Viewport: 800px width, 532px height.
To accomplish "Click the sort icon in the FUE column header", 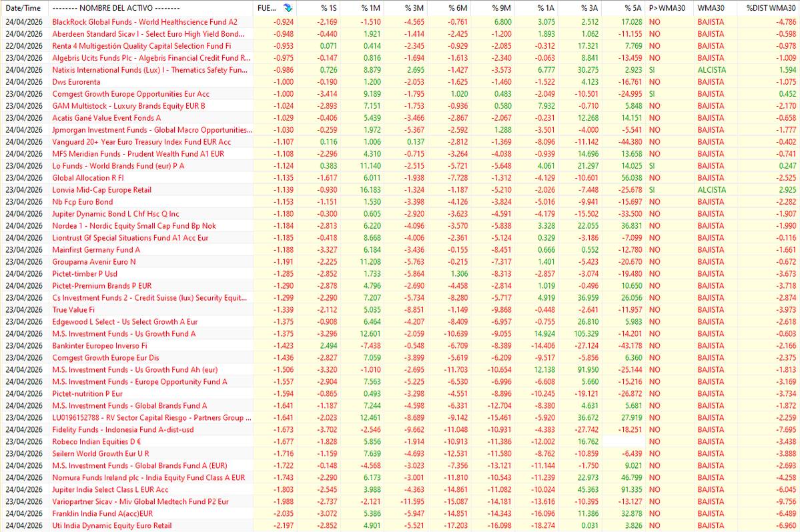I will 288,8.
